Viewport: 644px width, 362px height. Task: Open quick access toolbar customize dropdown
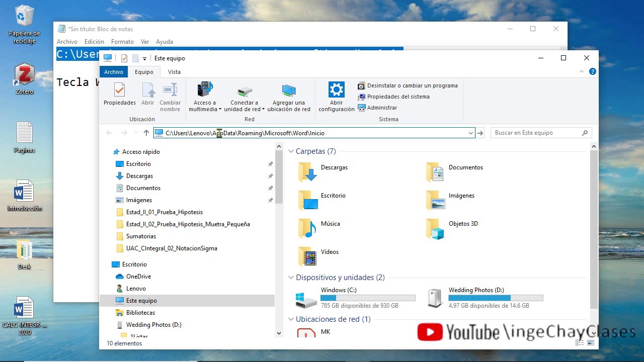[144, 59]
